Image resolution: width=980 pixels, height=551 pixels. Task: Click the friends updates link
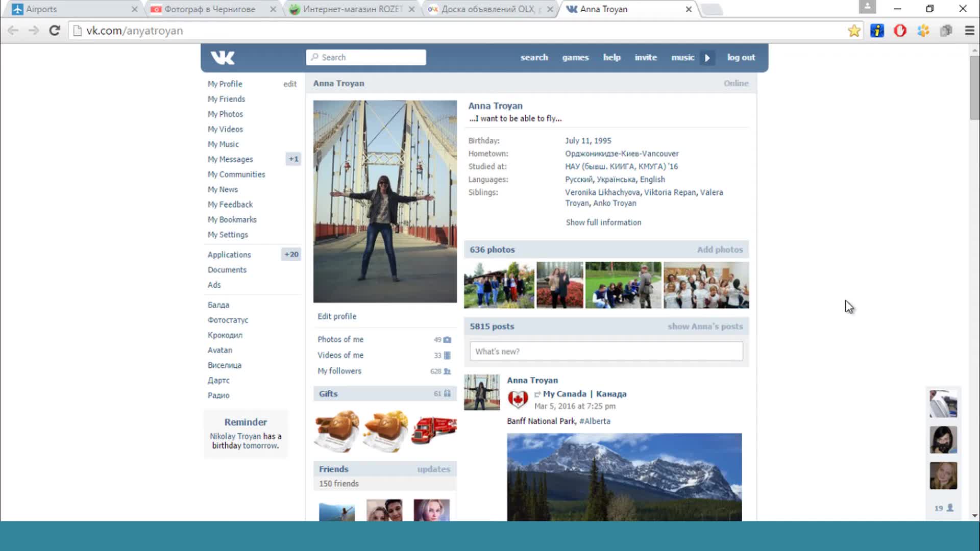(x=433, y=469)
